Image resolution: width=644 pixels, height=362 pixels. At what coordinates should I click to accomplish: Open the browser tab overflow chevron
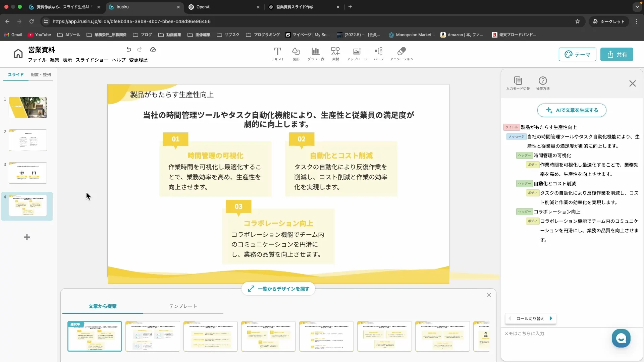point(637,7)
